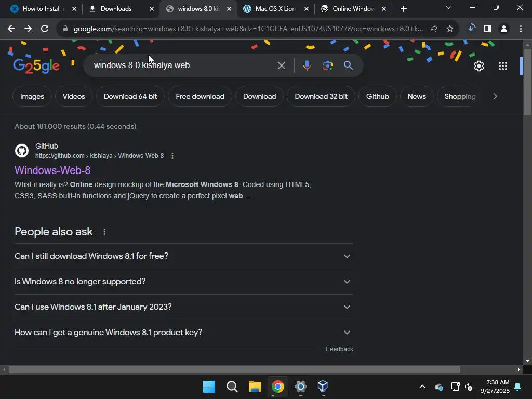Close the Mac OS X Lion tab

(307, 9)
